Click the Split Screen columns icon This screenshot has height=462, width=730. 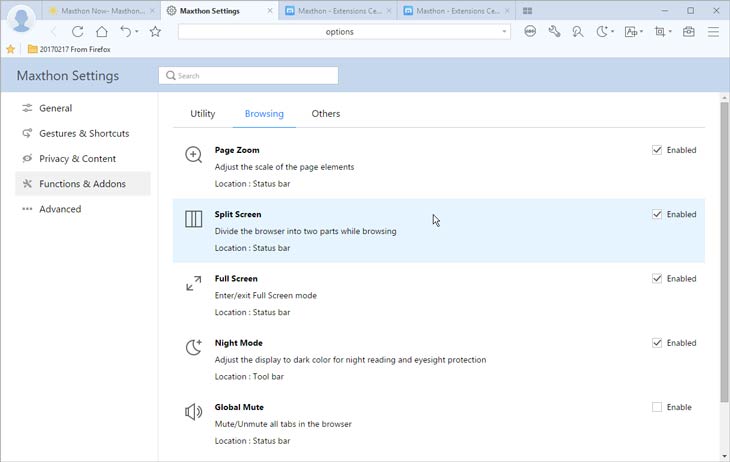pyautogui.click(x=193, y=218)
